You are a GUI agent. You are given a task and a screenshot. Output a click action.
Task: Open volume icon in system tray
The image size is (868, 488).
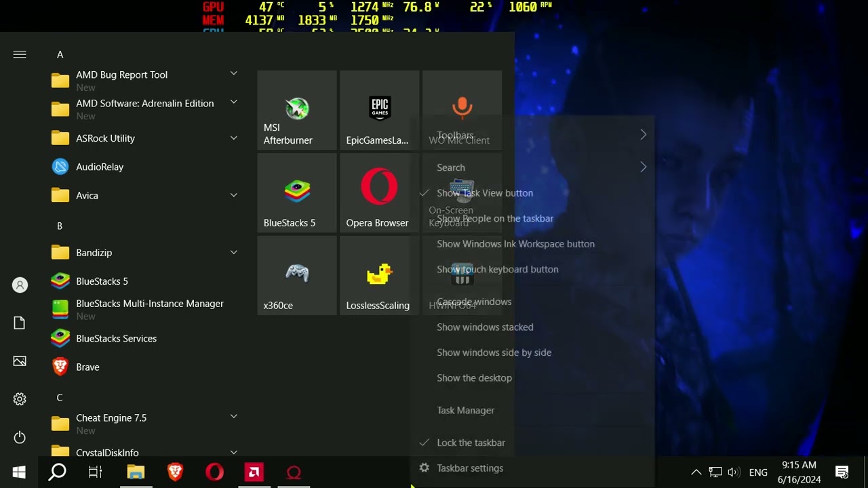click(733, 472)
